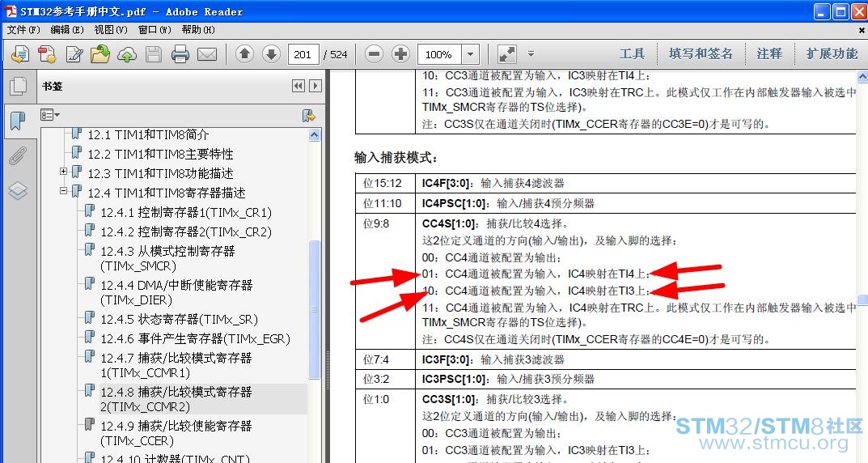Open the 扩展功能 pane
The image size is (868, 463).
(832, 53)
